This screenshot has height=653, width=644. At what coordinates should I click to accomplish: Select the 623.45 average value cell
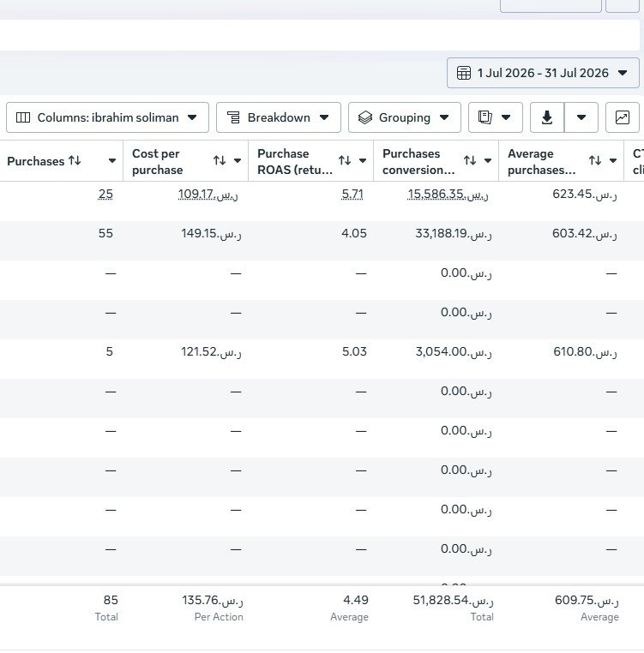coord(584,194)
